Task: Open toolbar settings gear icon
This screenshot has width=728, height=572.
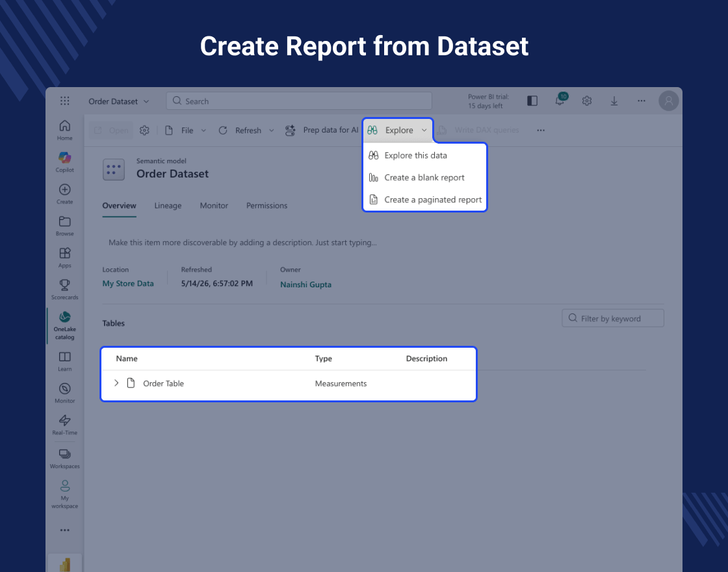Action: click(144, 131)
